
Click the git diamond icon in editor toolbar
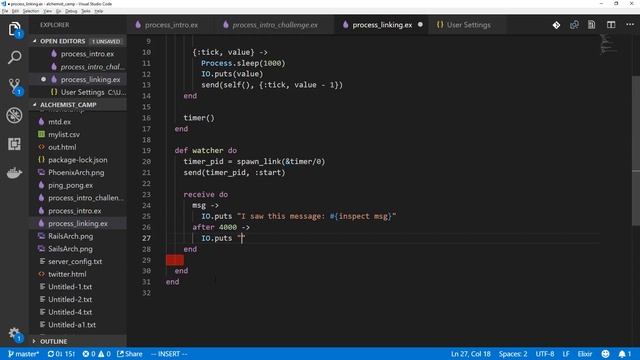(556, 25)
